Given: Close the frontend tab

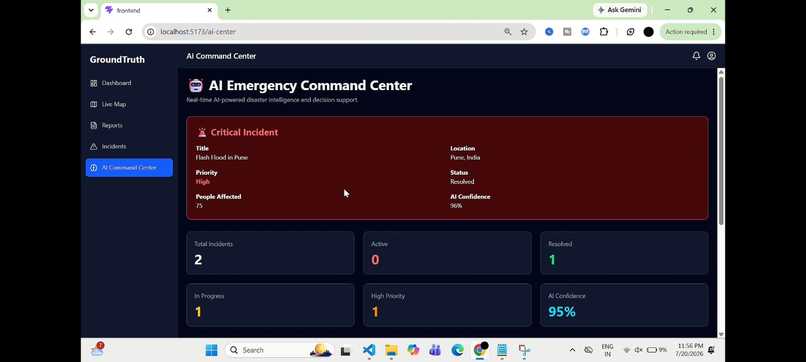Looking at the screenshot, I should 210,10.
